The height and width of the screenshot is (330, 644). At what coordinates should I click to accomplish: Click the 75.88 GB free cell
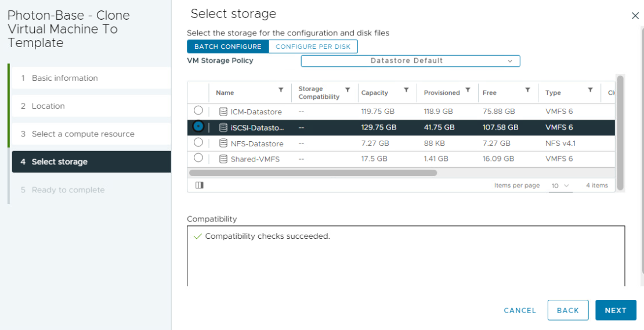click(x=498, y=111)
